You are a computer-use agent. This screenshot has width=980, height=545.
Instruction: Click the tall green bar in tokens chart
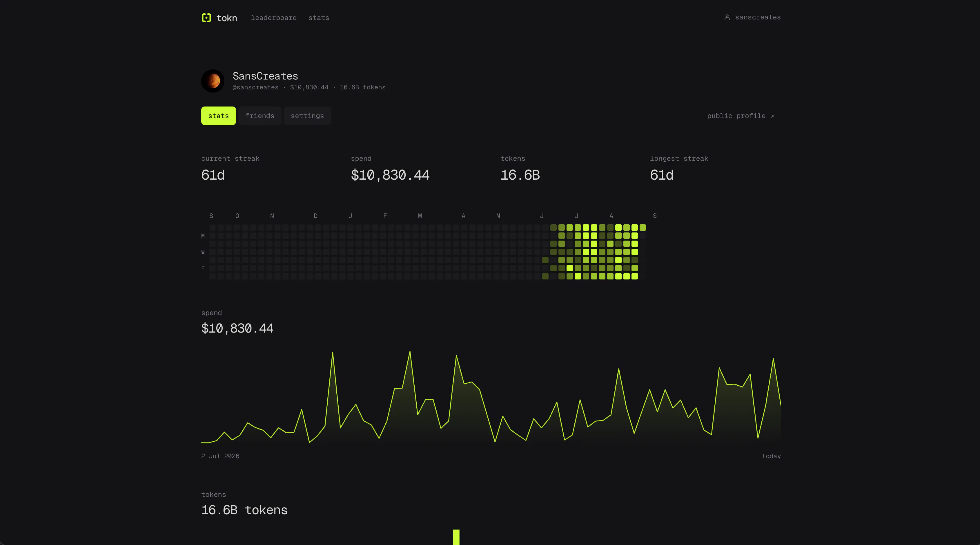(456, 537)
